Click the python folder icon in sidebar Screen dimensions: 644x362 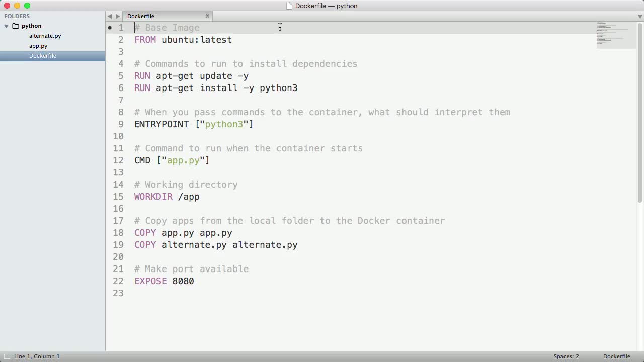point(16,26)
